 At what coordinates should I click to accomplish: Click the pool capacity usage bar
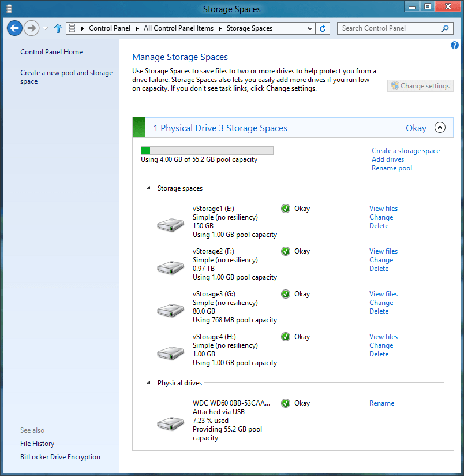[x=207, y=150]
